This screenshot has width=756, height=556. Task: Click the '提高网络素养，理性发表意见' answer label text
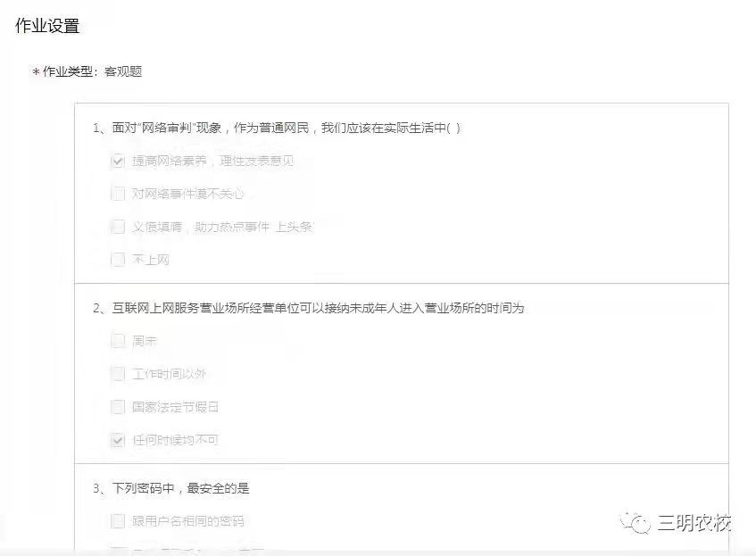[x=212, y=161]
